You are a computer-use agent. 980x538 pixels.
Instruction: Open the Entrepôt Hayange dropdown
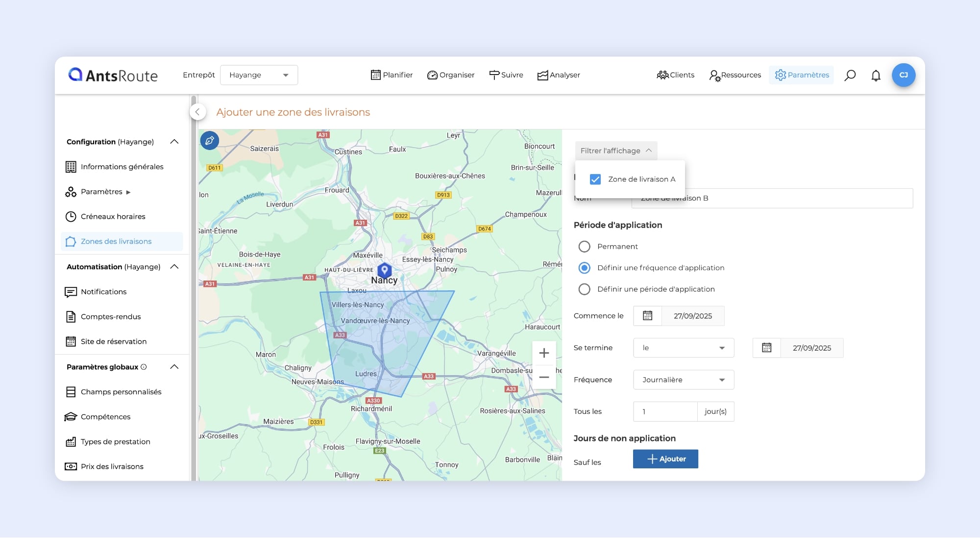pos(259,75)
